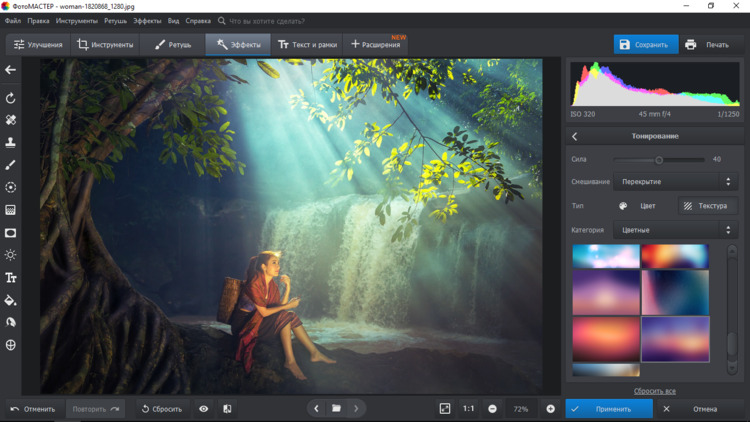Click the Сбросить все link
This screenshot has height=422, width=750.
[x=655, y=391]
